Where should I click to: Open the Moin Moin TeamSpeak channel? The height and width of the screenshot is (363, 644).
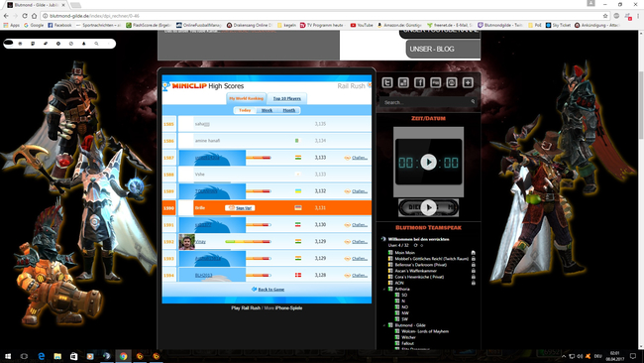click(x=404, y=253)
